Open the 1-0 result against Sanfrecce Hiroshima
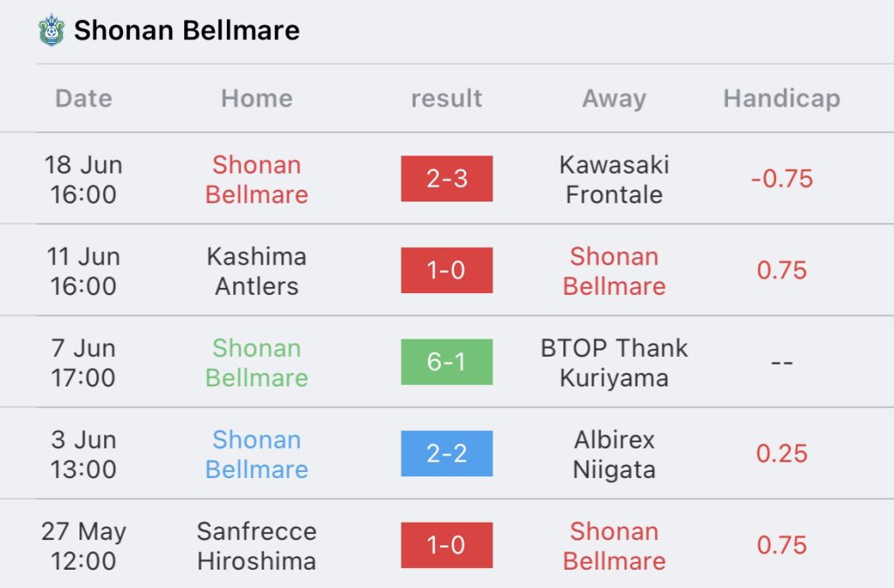 (x=446, y=545)
